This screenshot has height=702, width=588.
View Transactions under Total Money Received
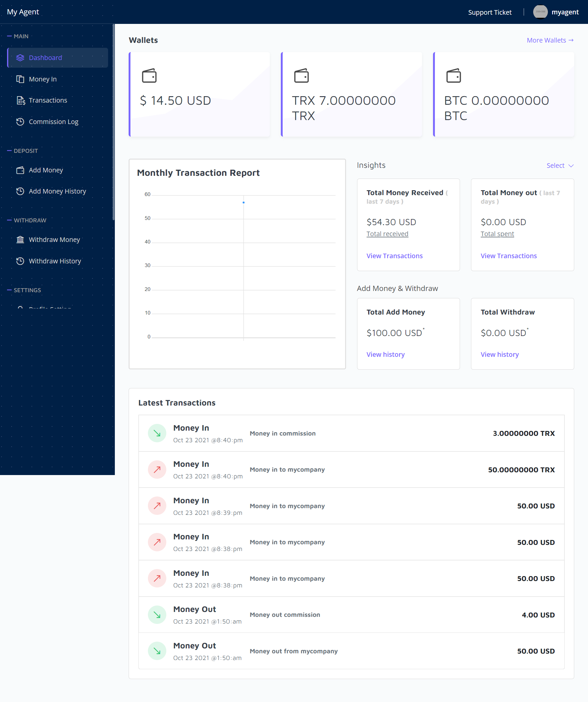(394, 256)
